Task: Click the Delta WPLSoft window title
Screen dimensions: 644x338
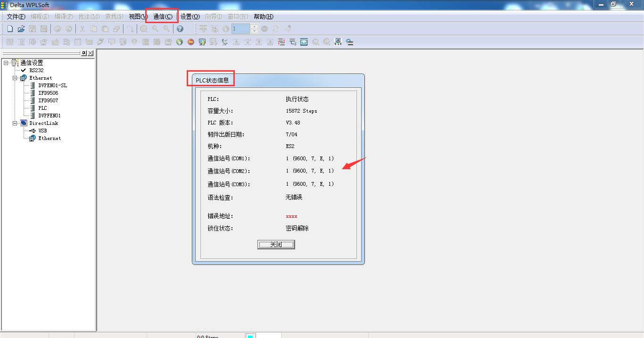Action: point(30,5)
